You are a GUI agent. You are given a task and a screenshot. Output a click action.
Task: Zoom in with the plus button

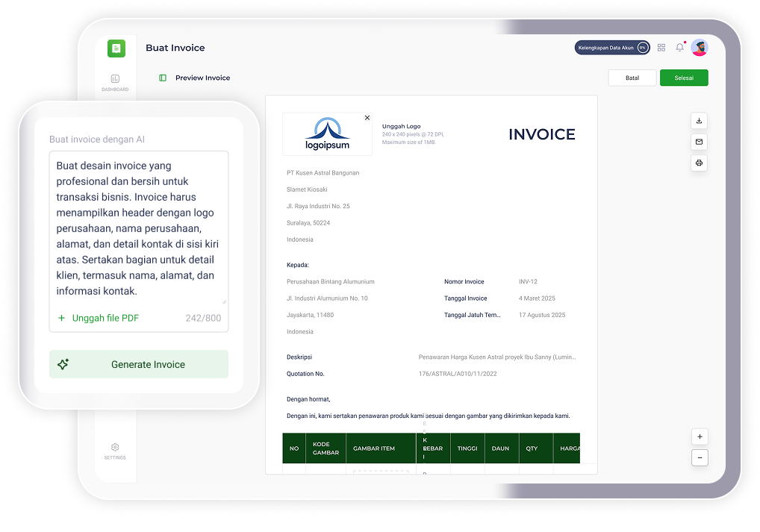coord(700,436)
